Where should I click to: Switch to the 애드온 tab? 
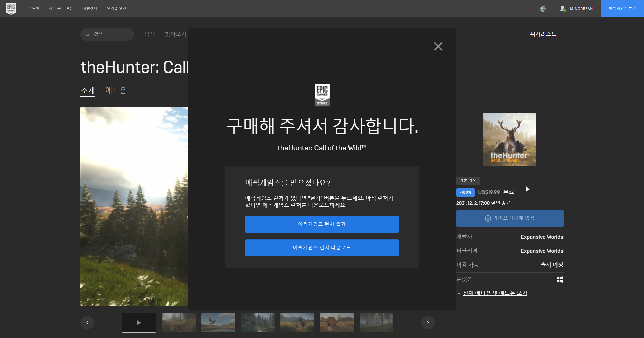pos(116,90)
